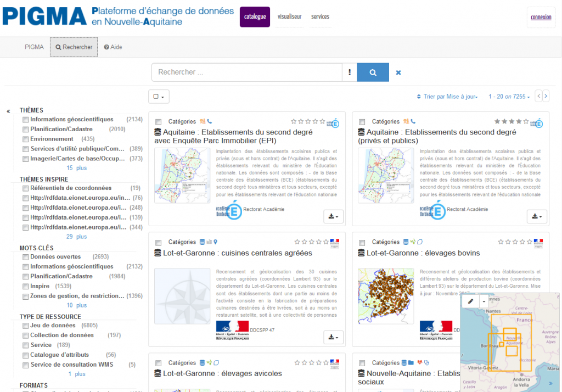562x392 pixels.
Task: Click Académie Bordeaux logo on EPI card top
Action: 333,124
